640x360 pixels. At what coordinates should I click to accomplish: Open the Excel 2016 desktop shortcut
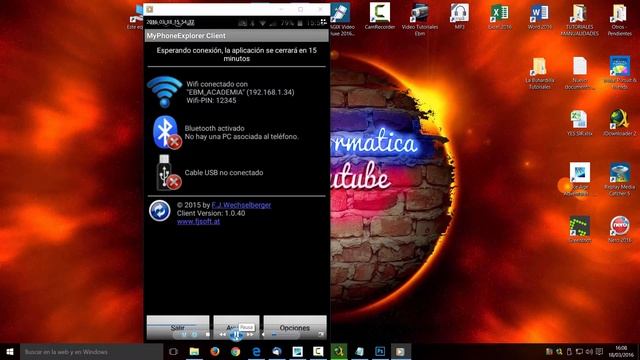[499, 16]
